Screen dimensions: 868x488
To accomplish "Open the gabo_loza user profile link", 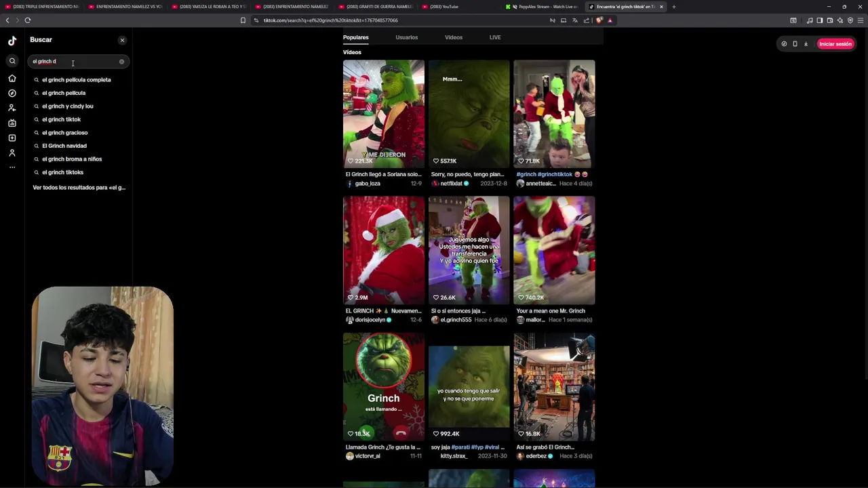I will [x=368, y=184].
